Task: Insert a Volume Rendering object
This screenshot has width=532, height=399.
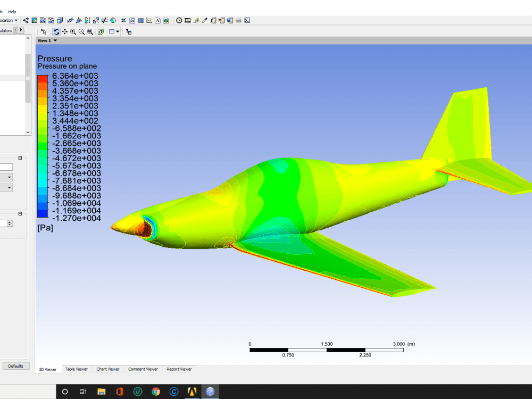Action: (x=60, y=20)
